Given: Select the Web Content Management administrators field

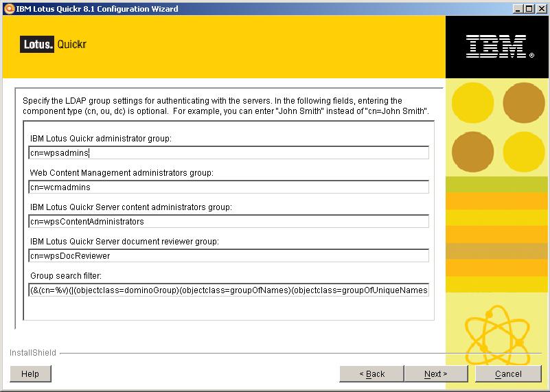Looking at the screenshot, I should (x=229, y=187).
